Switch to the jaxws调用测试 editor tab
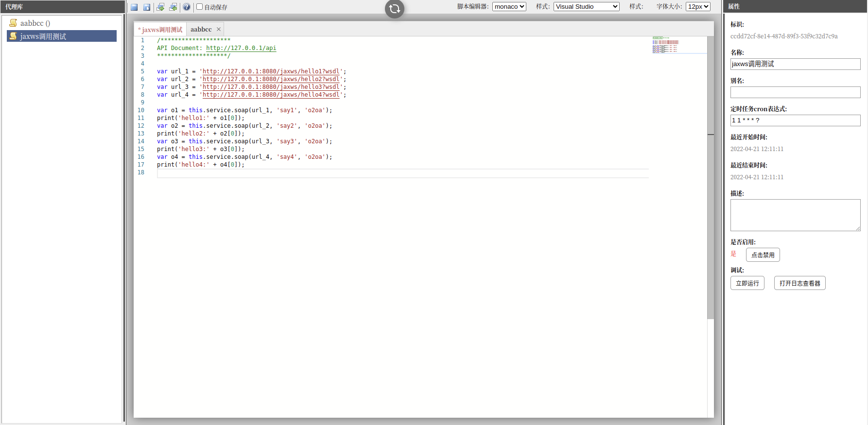This screenshot has width=868, height=425. point(162,30)
